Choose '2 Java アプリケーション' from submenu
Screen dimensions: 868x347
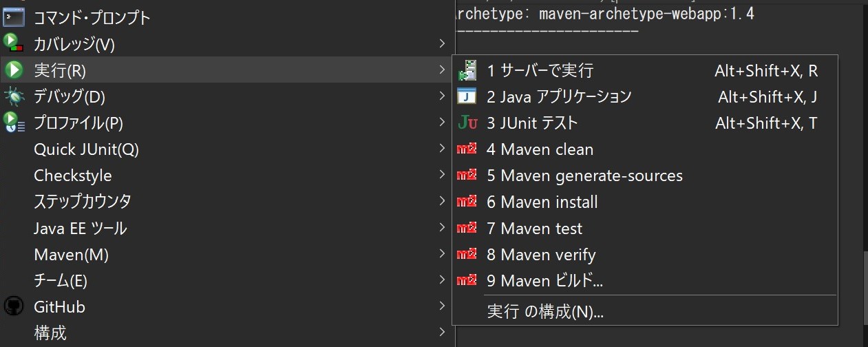pos(645,96)
